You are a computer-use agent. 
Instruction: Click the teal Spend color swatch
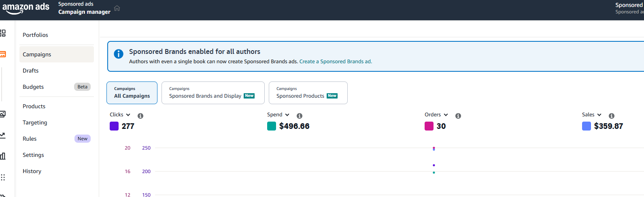click(x=272, y=126)
